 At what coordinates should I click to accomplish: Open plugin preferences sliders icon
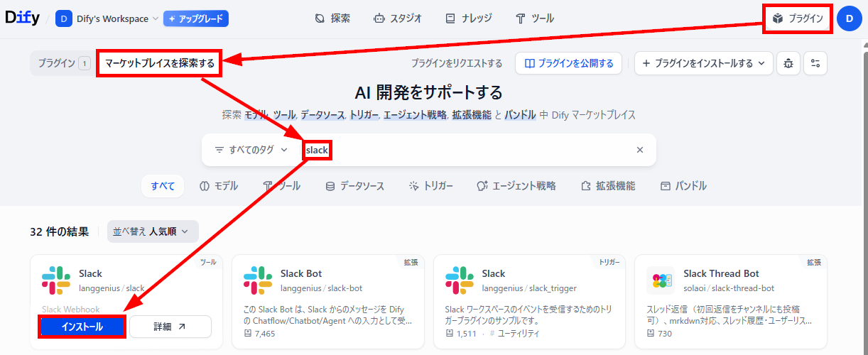[x=815, y=63]
